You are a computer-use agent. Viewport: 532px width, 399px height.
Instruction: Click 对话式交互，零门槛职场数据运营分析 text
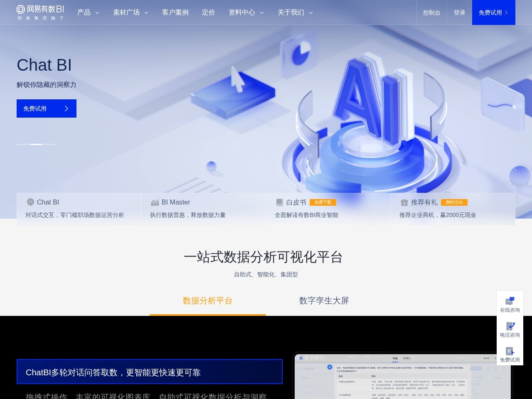tap(75, 215)
